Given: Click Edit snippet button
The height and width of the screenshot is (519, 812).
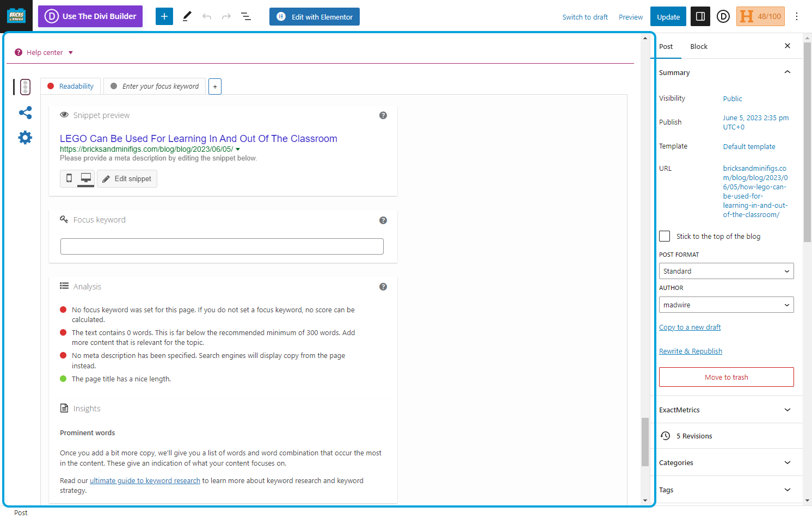Looking at the screenshot, I should (x=127, y=178).
